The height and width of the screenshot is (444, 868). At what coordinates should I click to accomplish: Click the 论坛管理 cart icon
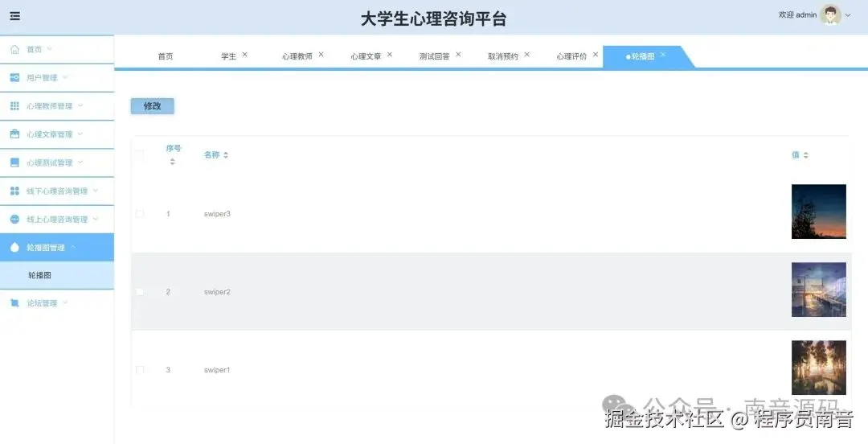15,303
